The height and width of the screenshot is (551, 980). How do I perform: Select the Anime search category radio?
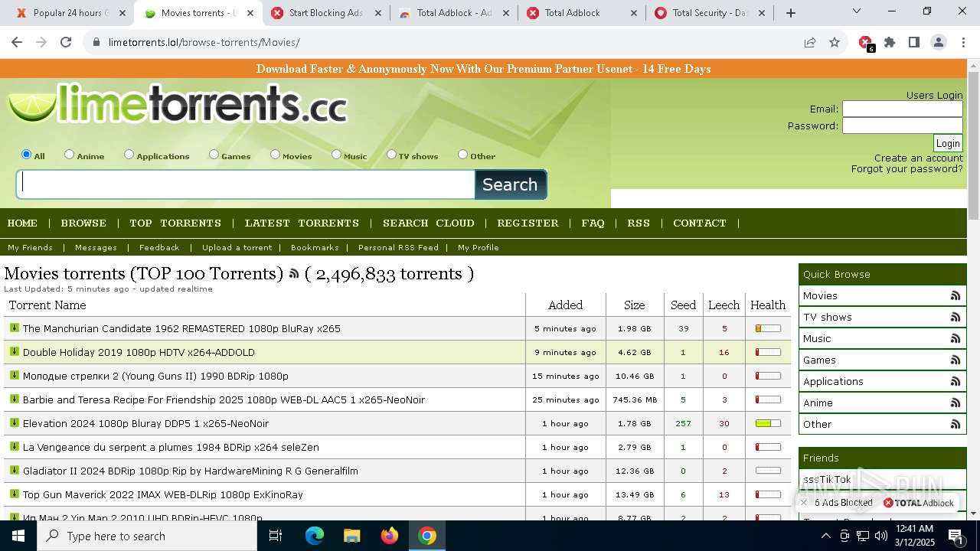point(69,154)
